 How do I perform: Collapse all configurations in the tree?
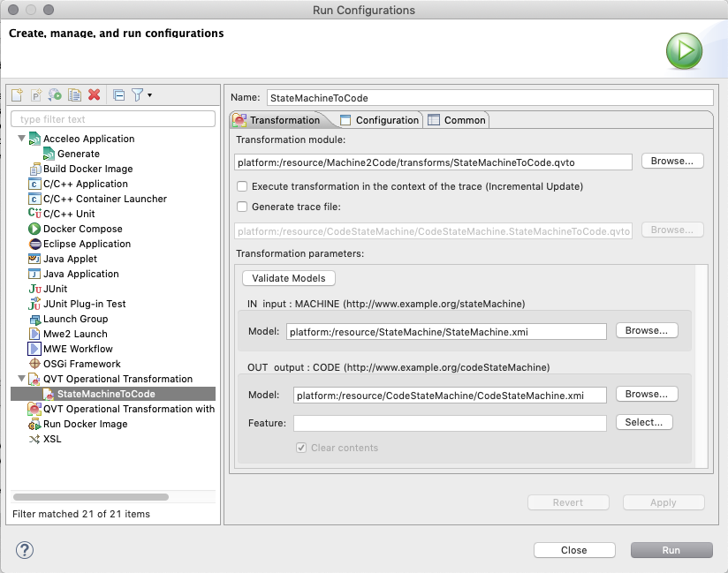119,95
